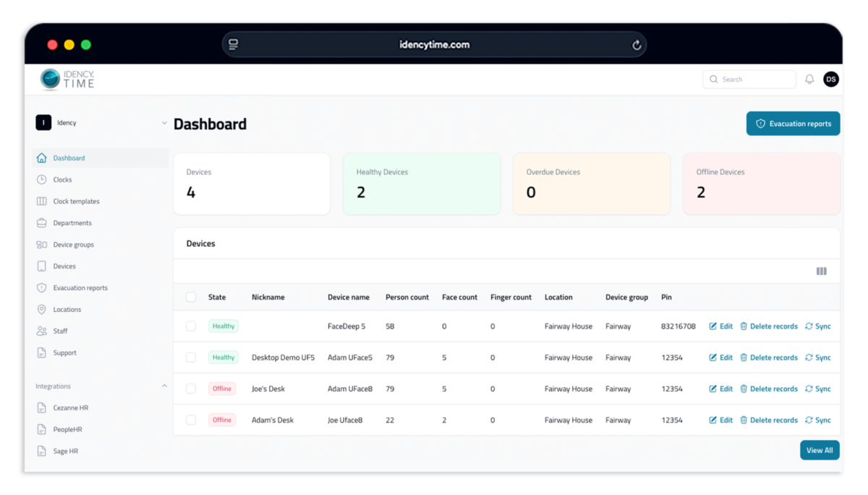Click the notification bell icon
868x495 pixels.
tap(809, 78)
